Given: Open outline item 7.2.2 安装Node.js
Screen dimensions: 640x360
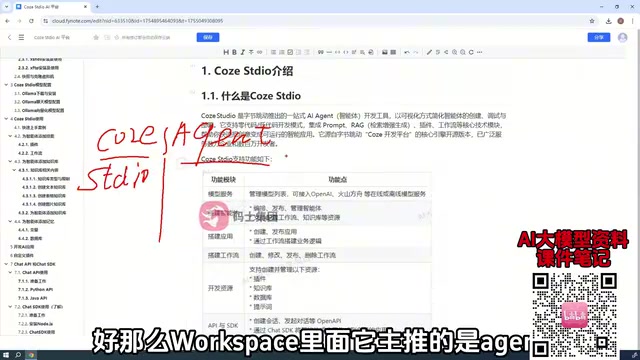Looking at the screenshot, I should coord(36,324).
